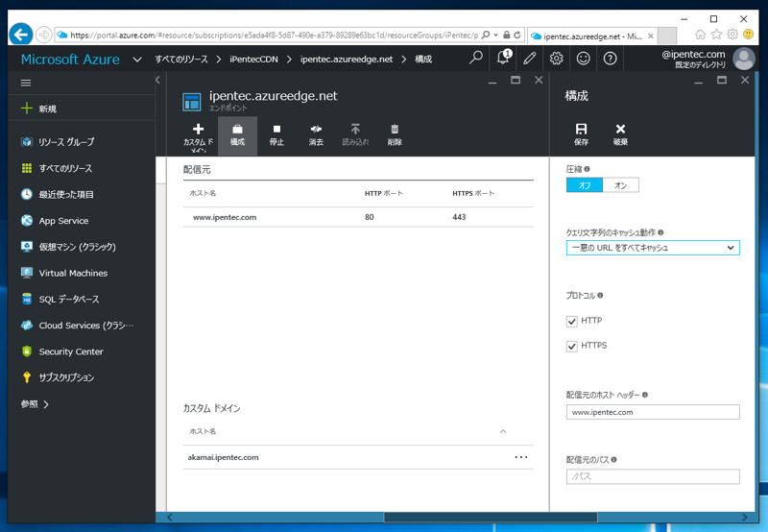The width and height of the screenshot is (768, 532).
Task: Open the notifications bell icon
Action: point(503,59)
